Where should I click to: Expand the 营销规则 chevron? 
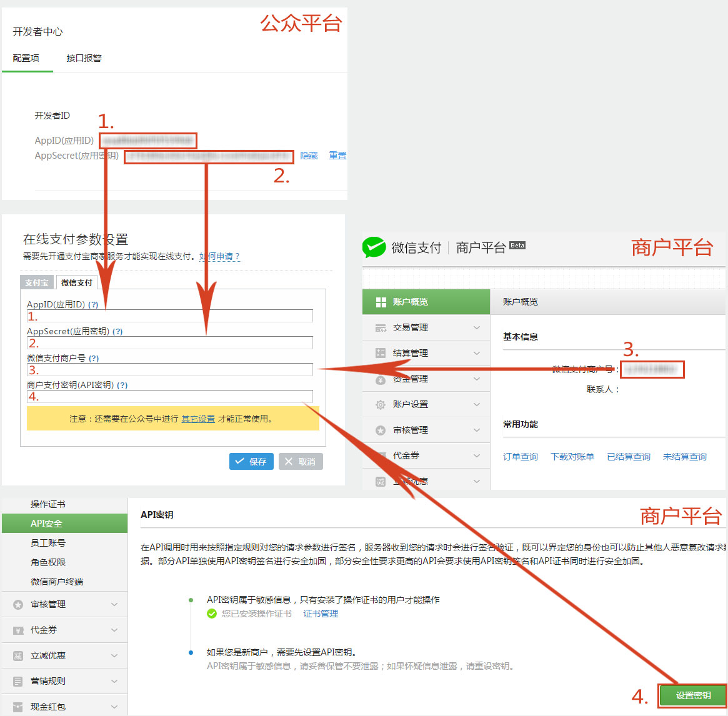click(114, 681)
